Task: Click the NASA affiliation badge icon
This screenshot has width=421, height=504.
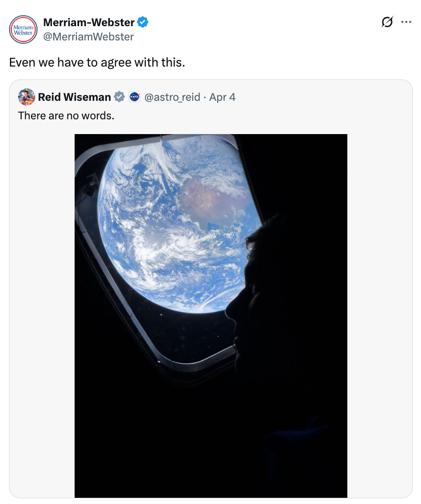Action: click(x=134, y=97)
